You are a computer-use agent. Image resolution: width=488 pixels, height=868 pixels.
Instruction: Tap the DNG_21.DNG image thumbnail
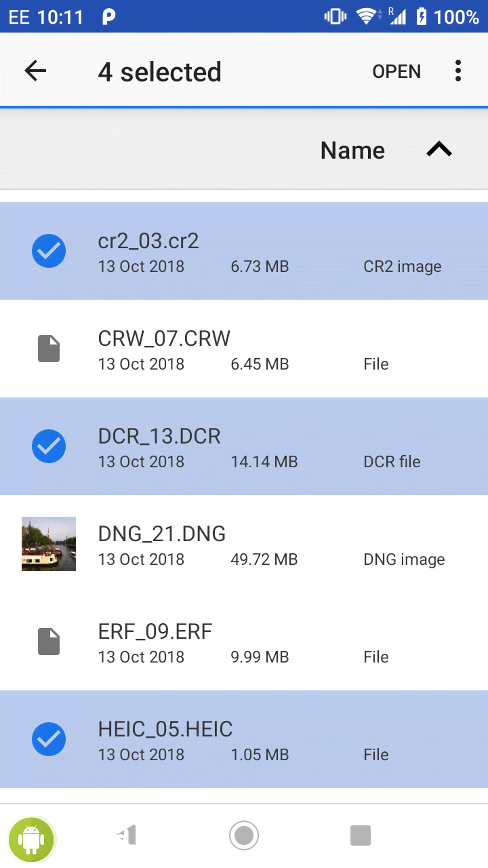click(x=49, y=544)
